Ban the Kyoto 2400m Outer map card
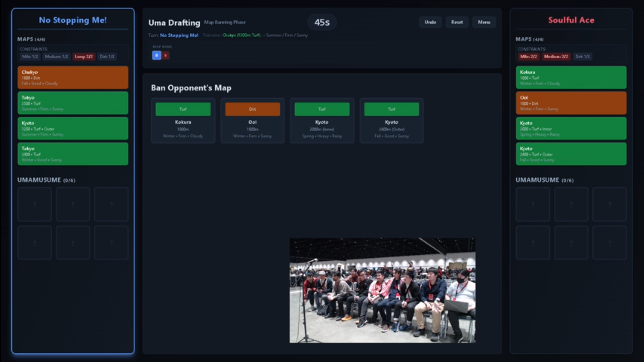The height and width of the screenshot is (362, 644). [x=391, y=121]
